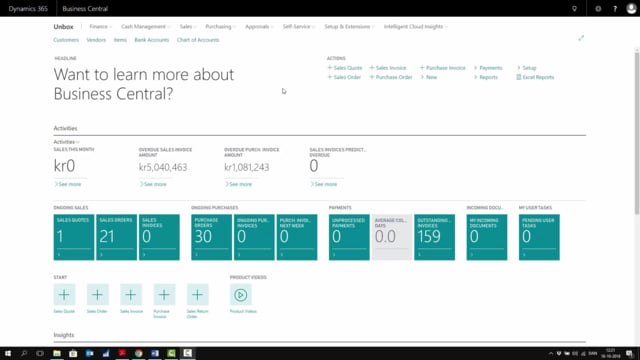Play the Product Videos tile
The width and height of the screenshot is (640, 360).
coord(240,295)
